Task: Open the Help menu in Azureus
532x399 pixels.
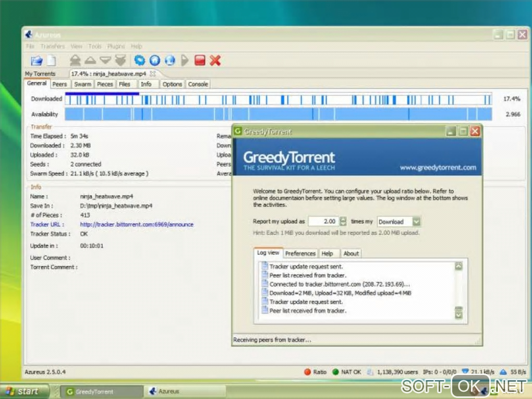Action: click(x=137, y=46)
